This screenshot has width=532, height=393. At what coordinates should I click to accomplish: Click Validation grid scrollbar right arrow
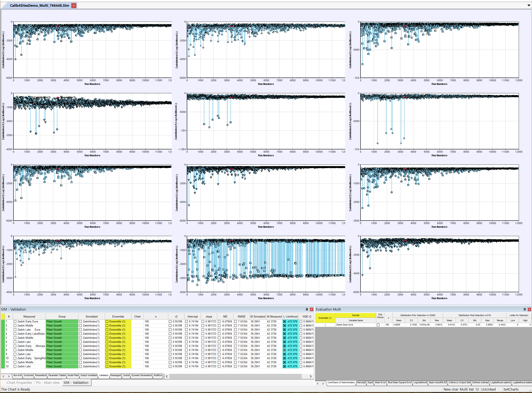point(311,376)
